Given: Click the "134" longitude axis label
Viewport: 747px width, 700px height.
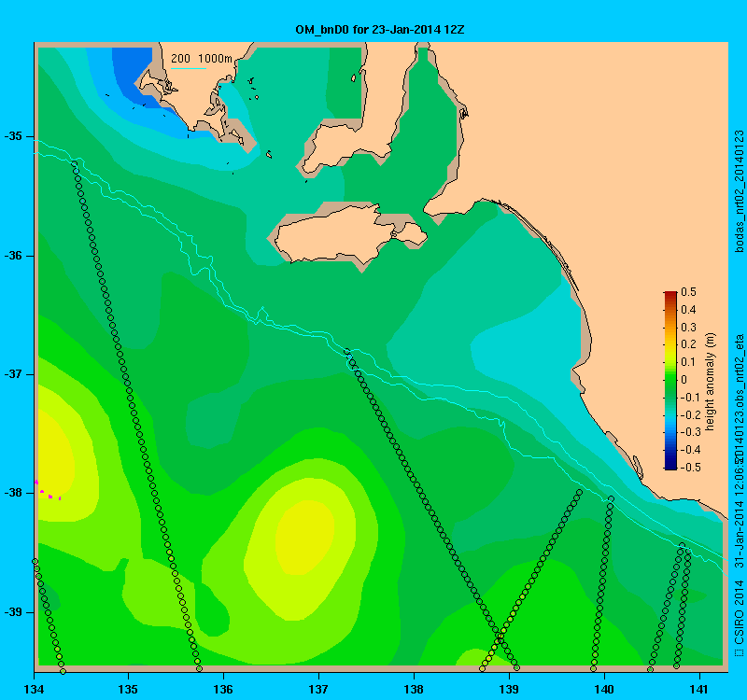Looking at the screenshot, I should point(34,689).
